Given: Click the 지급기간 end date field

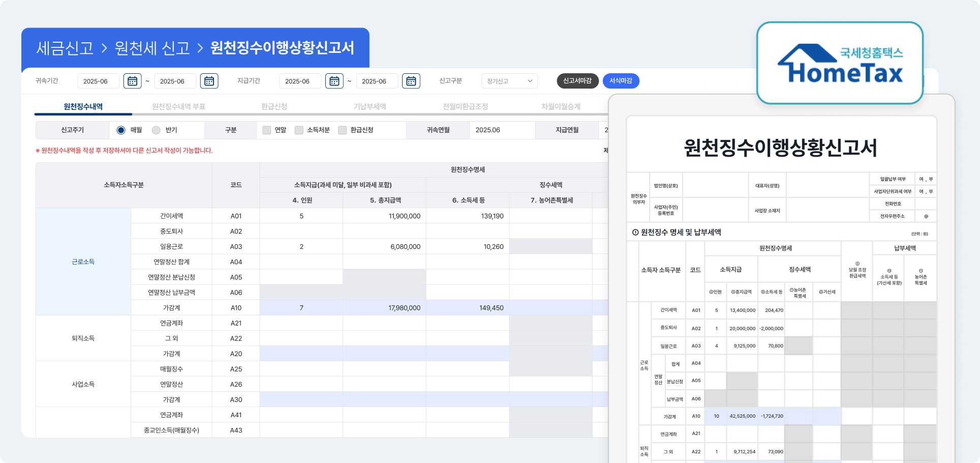Looking at the screenshot, I should tap(377, 81).
